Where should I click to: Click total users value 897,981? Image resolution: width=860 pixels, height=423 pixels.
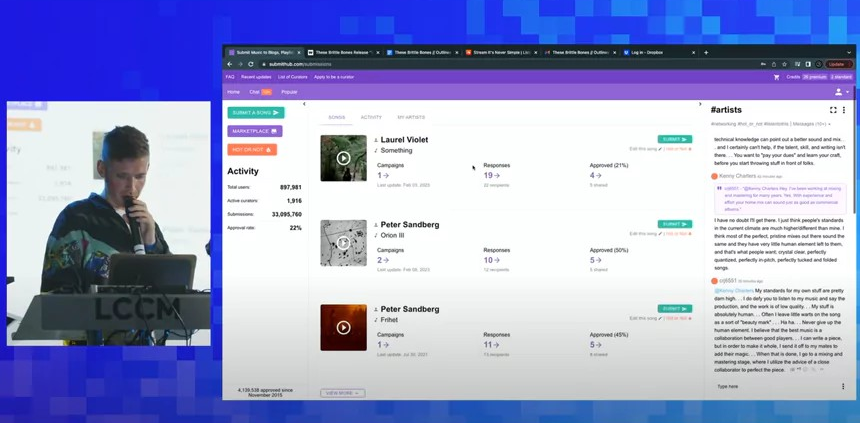click(290, 188)
